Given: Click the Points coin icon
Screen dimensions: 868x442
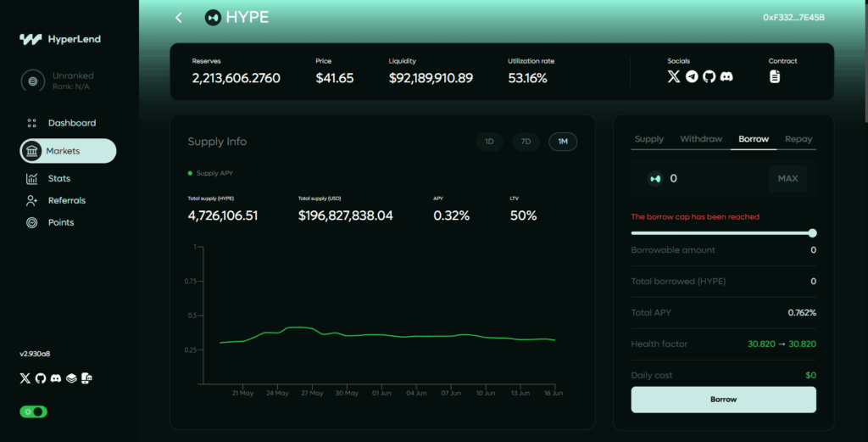Looking at the screenshot, I should (31, 222).
